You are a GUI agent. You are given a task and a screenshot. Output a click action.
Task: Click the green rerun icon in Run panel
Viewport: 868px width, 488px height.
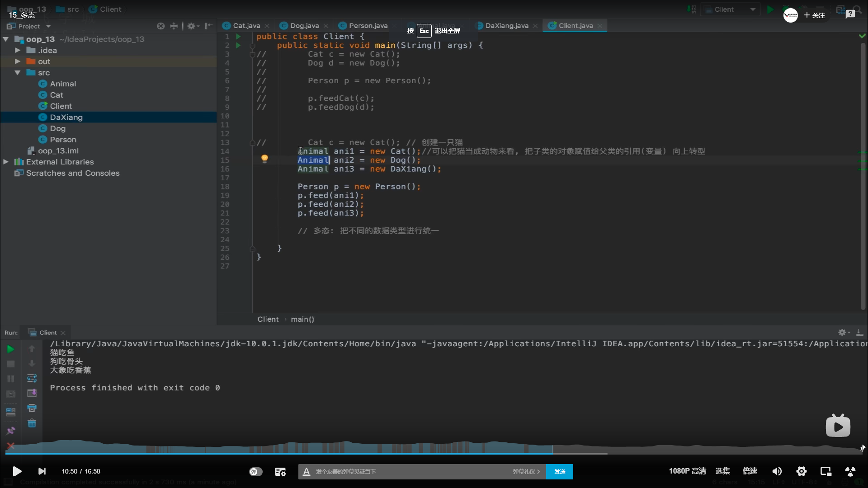[10, 349]
